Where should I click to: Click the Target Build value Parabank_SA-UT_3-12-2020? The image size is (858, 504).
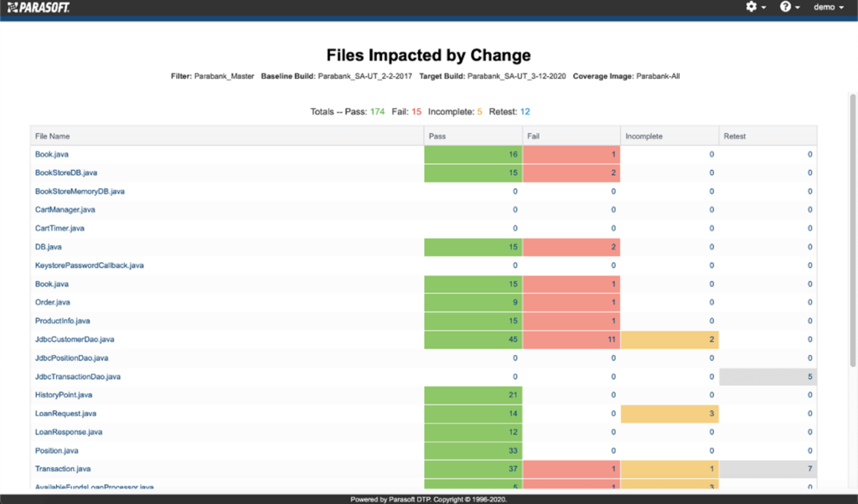tap(516, 76)
